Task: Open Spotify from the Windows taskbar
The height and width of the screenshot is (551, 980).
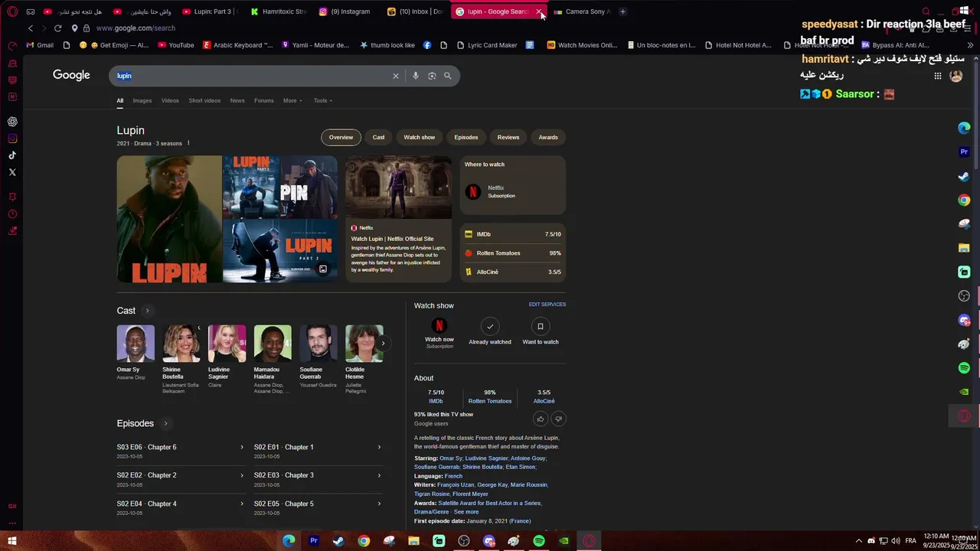Action: click(x=539, y=541)
